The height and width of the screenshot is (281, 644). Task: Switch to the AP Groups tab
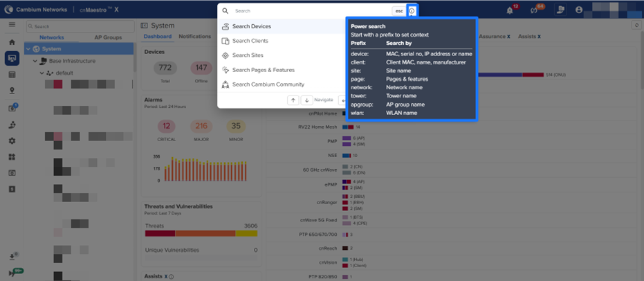tap(107, 37)
